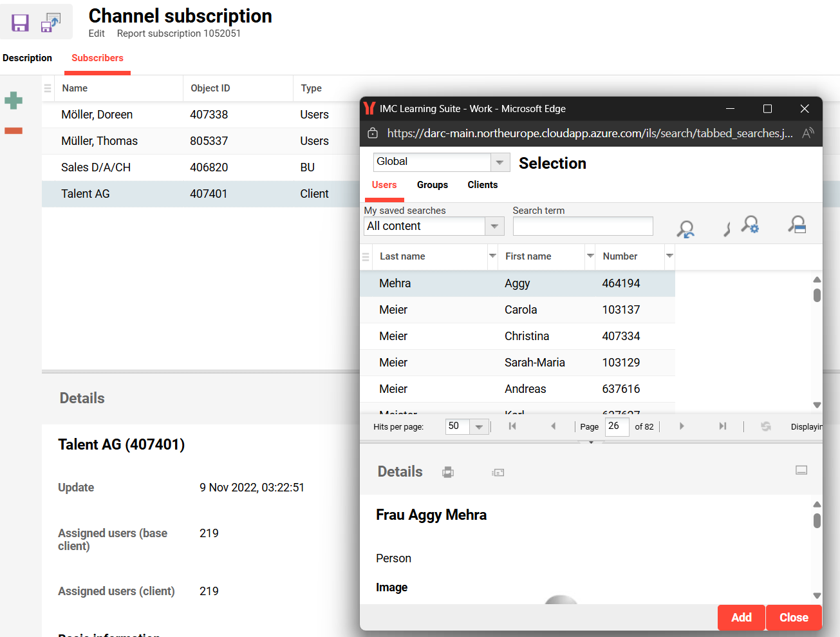Jump to the first results page
This screenshot has width=840, height=637.
click(x=512, y=426)
